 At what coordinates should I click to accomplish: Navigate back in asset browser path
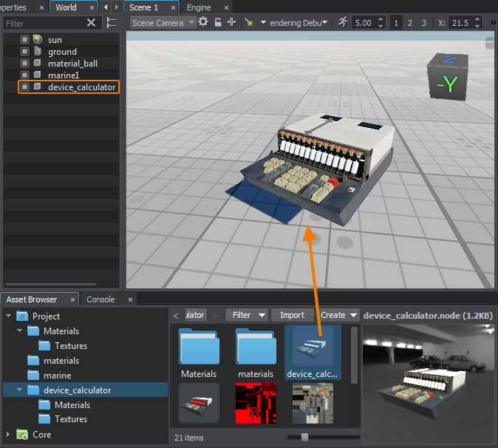point(175,315)
